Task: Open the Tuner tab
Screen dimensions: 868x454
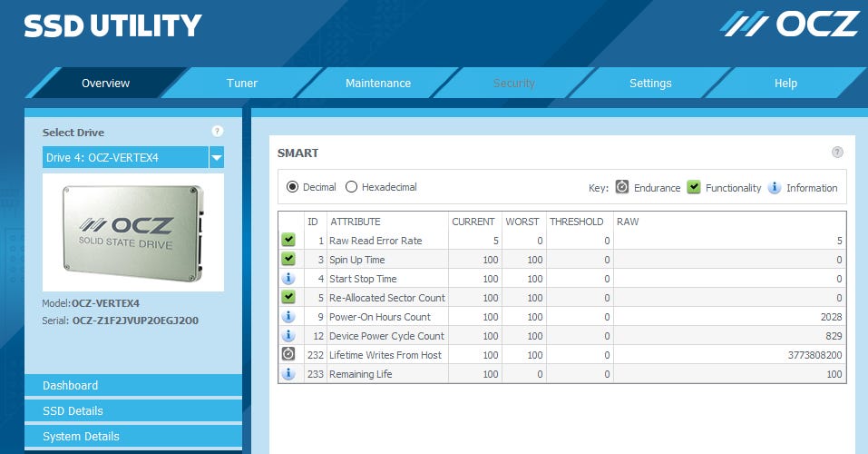Action: pos(241,84)
